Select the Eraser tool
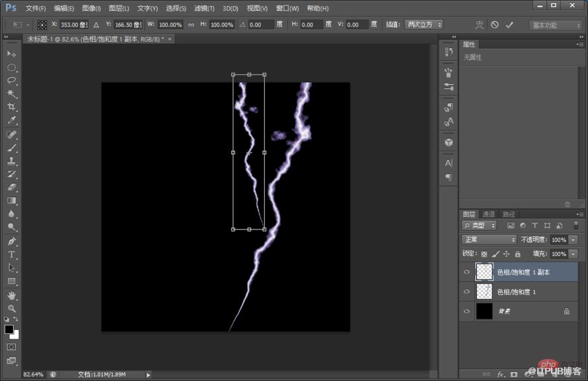 click(12, 187)
